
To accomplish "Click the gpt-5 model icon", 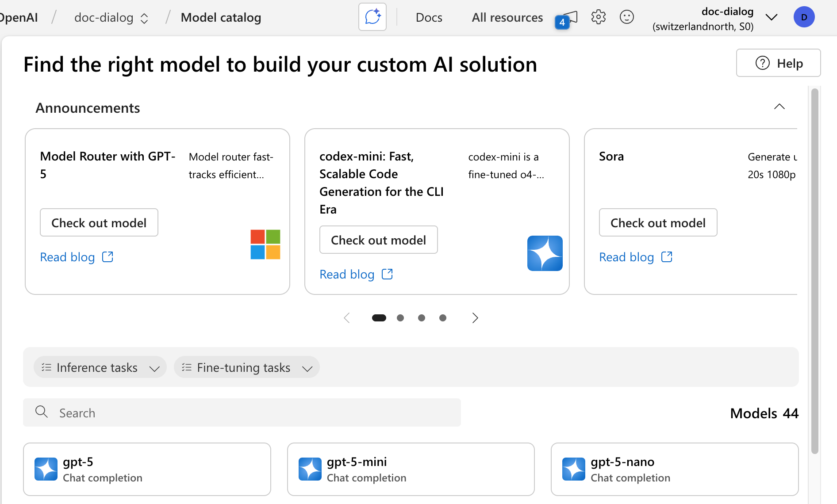I will pyautogui.click(x=46, y=469).
